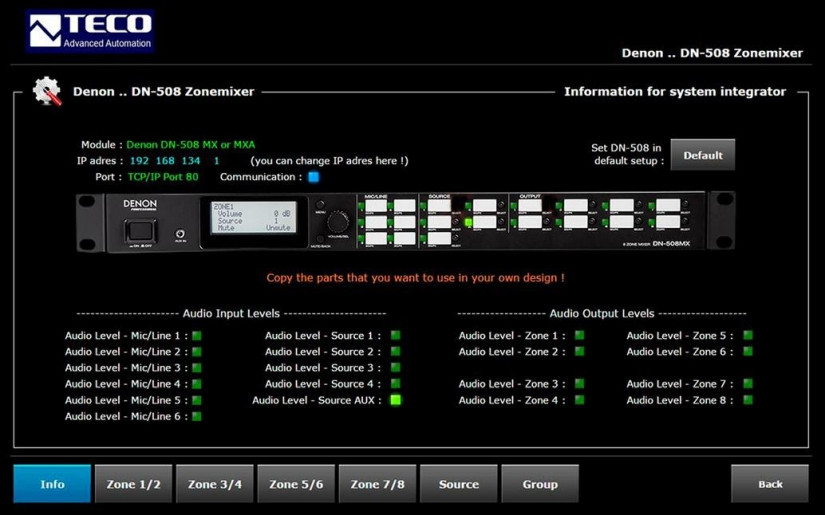The width and height of the screenshot is (825, 515).
Task: Select the Zone 7/8 tab
Action: tap(378, 484)
